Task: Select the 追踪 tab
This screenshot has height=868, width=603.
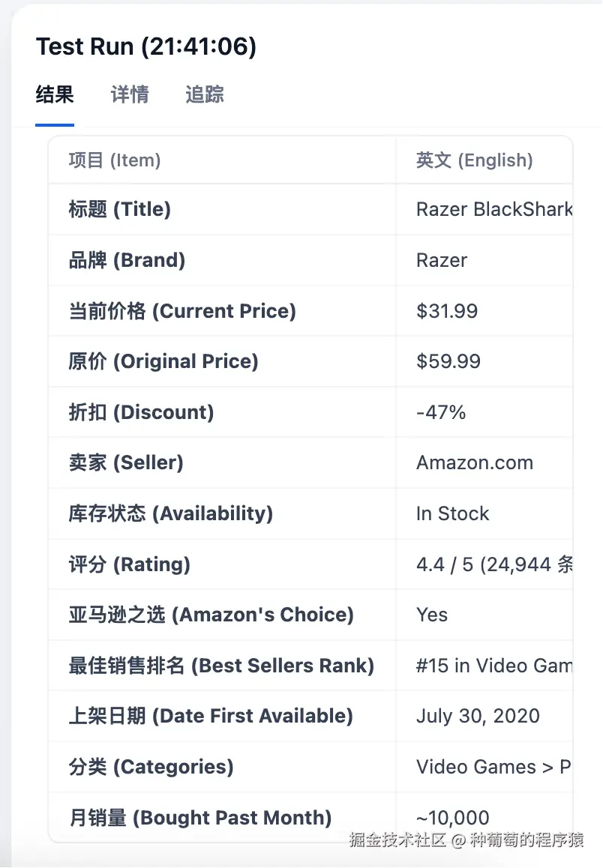Action: tap(204, 95)
